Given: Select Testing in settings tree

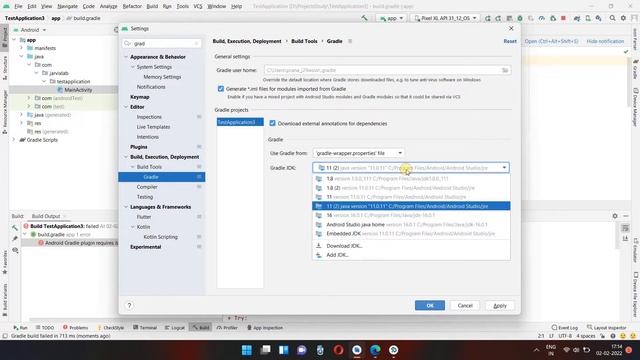Looking at the screenshot, I should point(145,197).
